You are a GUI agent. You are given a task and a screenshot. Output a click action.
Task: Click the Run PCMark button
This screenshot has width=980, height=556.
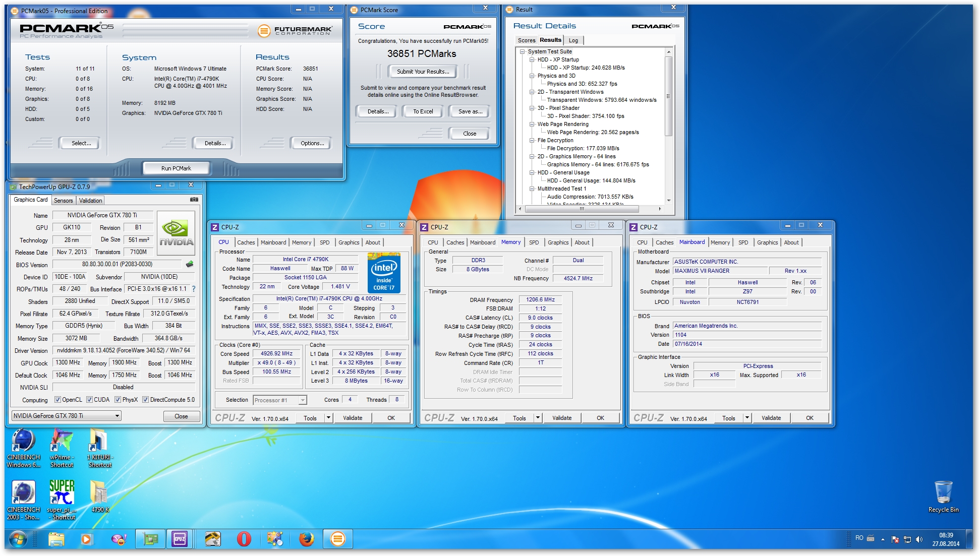click(176, 168)
